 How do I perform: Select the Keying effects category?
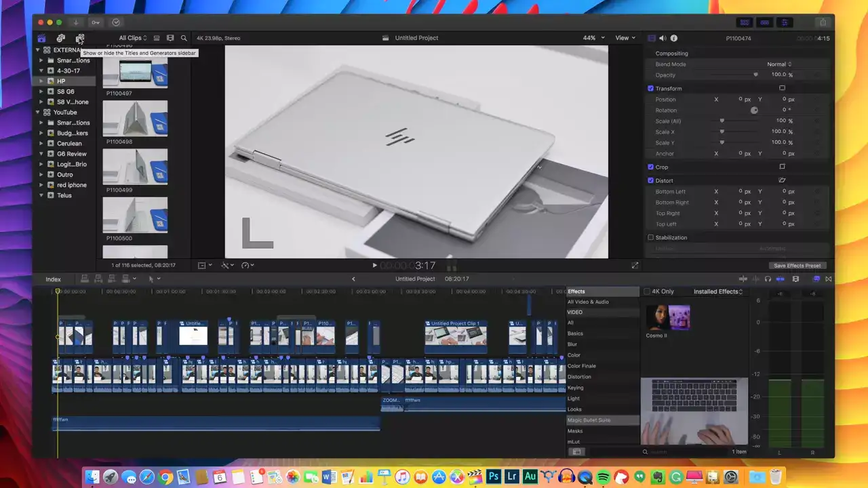pos(575,388)
